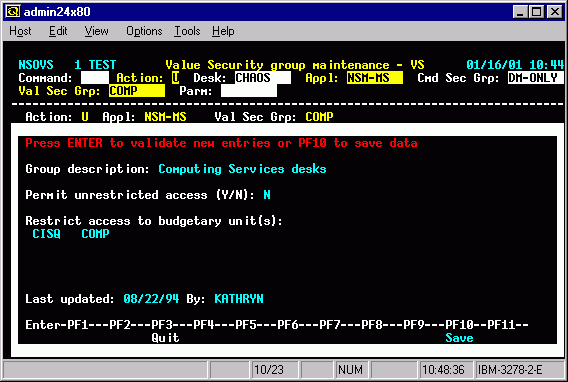The height and width of the screenshot is (382, 568).
Task: Close the admin24x80 terminal window
Action: [x=555, y=12]
